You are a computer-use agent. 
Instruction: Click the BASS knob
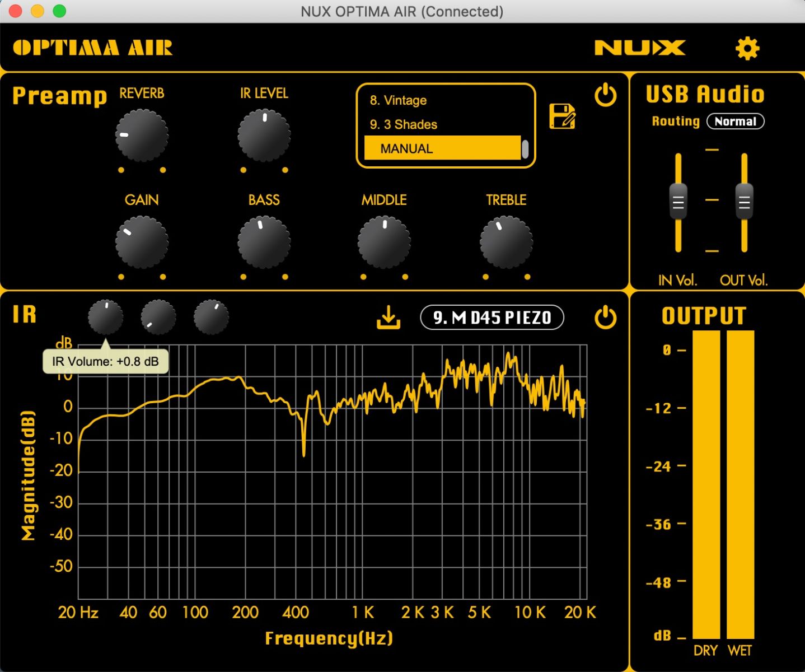click(x=264, y=242)
